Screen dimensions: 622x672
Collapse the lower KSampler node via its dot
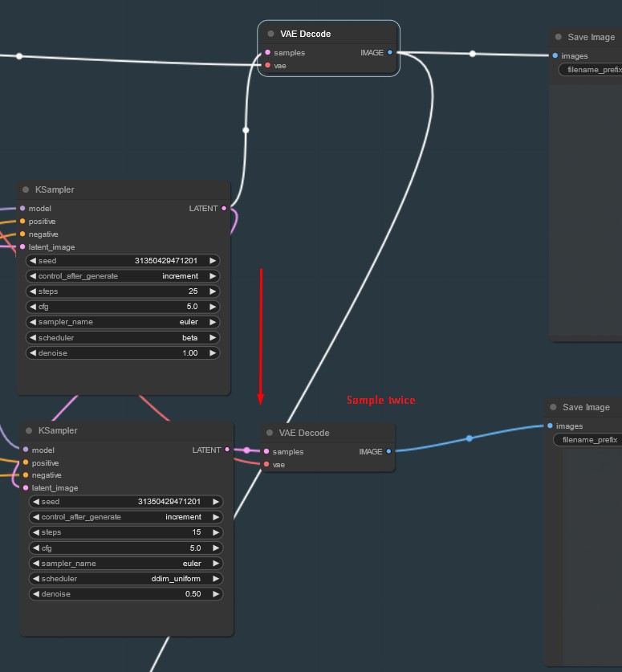[x=29, y=430]
